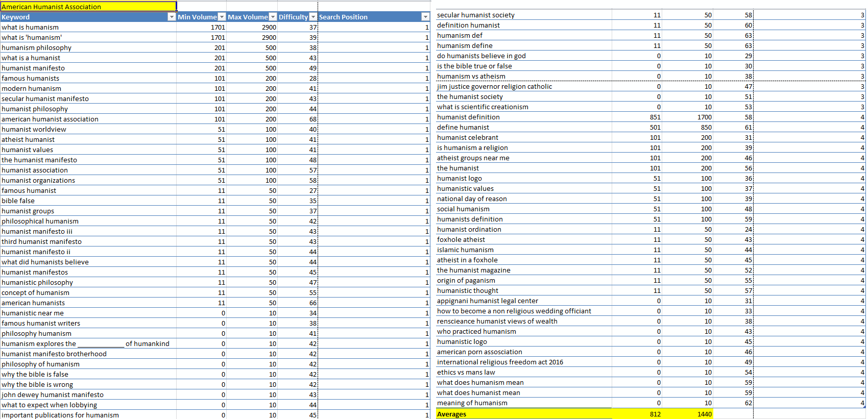Click 'international religious freedom act 2016' cell
868x419 pixels.
click(523, 362)
